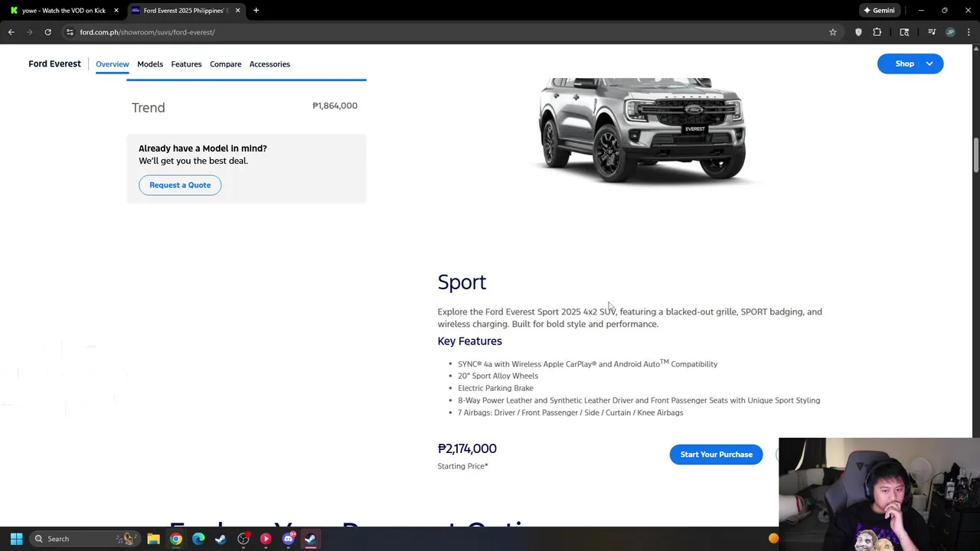Open the Extensions puzzle icon
Image resolution: width=980 pixels, height=551 pixels.
coord(877,32)
